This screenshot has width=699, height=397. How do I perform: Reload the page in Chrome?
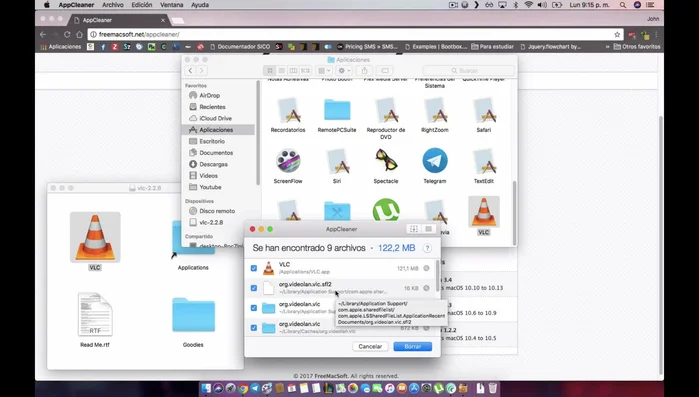(67, 34)
